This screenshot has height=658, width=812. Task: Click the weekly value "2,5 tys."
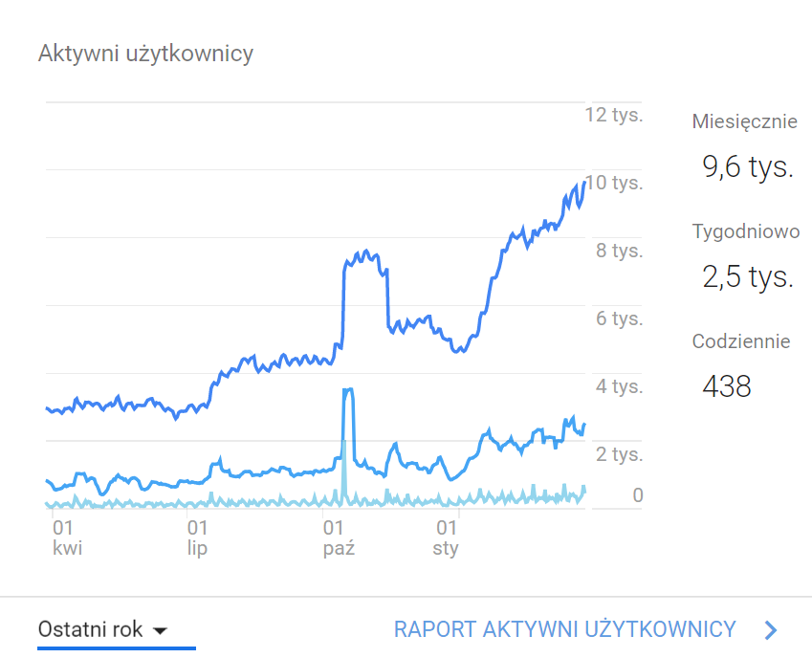[748, 276]
